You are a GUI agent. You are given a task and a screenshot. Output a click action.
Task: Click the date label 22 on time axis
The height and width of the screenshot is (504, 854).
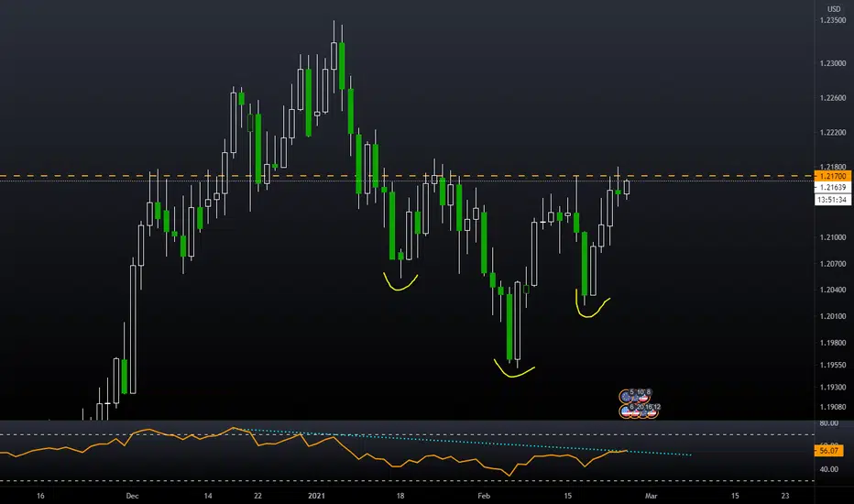[x=257, y=496]
